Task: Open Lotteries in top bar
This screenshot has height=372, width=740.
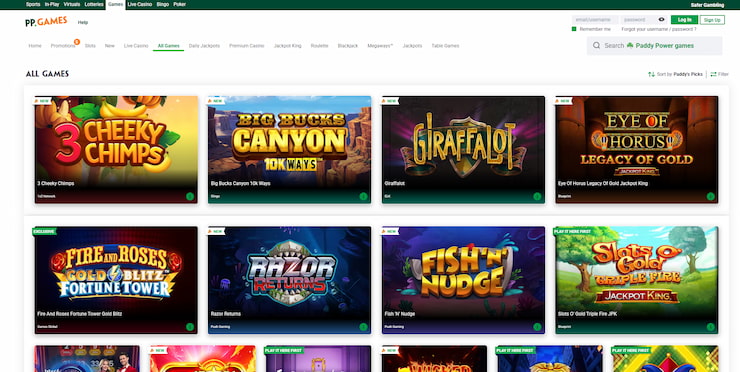Action: coord(93,4)
